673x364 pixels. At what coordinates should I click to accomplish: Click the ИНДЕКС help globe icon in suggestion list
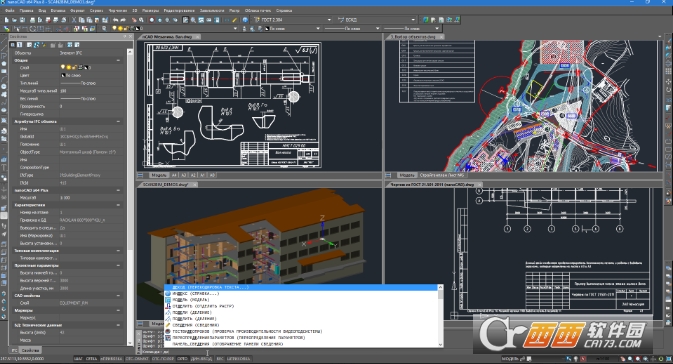tap(168, 294)
